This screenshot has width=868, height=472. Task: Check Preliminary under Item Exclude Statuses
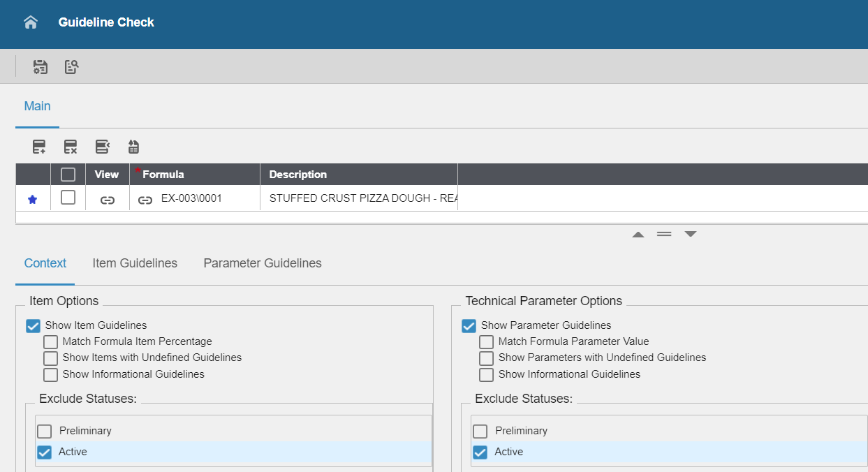pyautogui.click(x=45, y=432)
